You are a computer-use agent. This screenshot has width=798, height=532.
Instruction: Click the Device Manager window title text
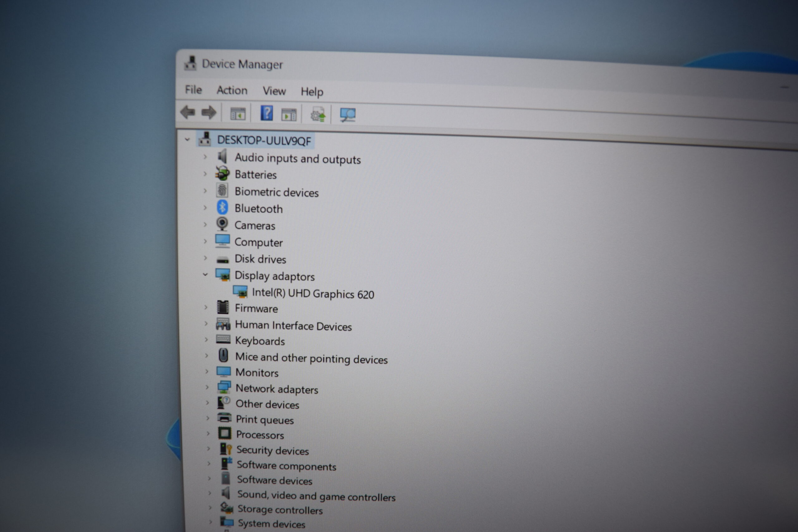pos(242,64)
